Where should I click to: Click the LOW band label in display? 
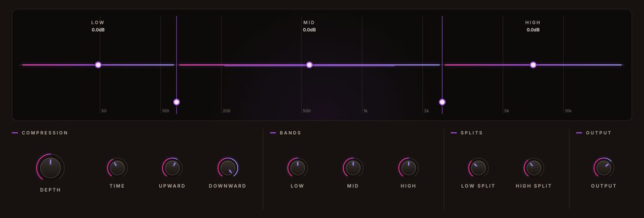coord(98,23)
